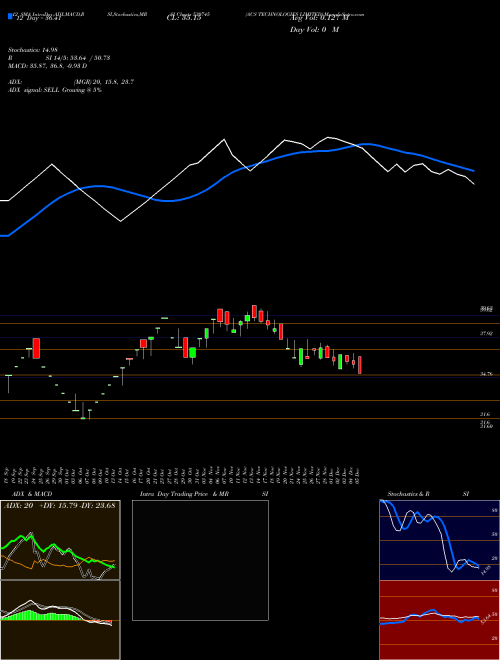The height and width of the screenshot is (660, 500).
Task: Click the 'ADX signal: SELL Growing @ 5%' text
Action: tap(55, 90)
